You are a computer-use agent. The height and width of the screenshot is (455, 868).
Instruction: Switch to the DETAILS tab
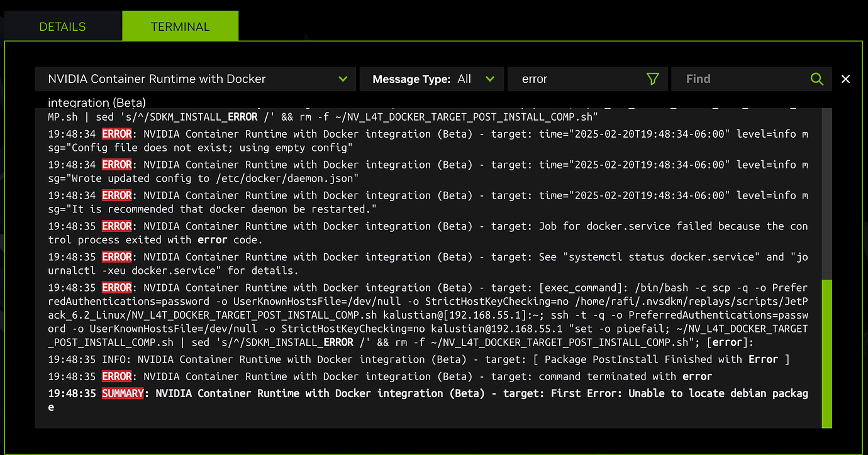tap(62, 26)
